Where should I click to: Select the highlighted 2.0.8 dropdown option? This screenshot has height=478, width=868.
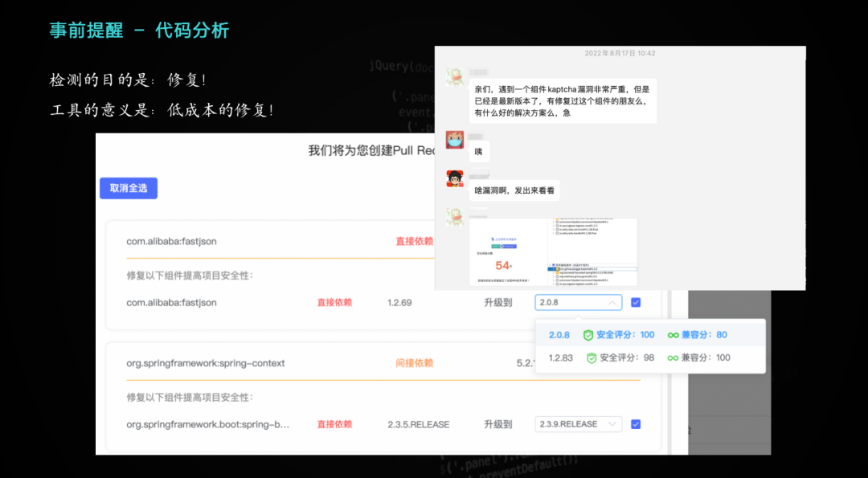point(559,335)
